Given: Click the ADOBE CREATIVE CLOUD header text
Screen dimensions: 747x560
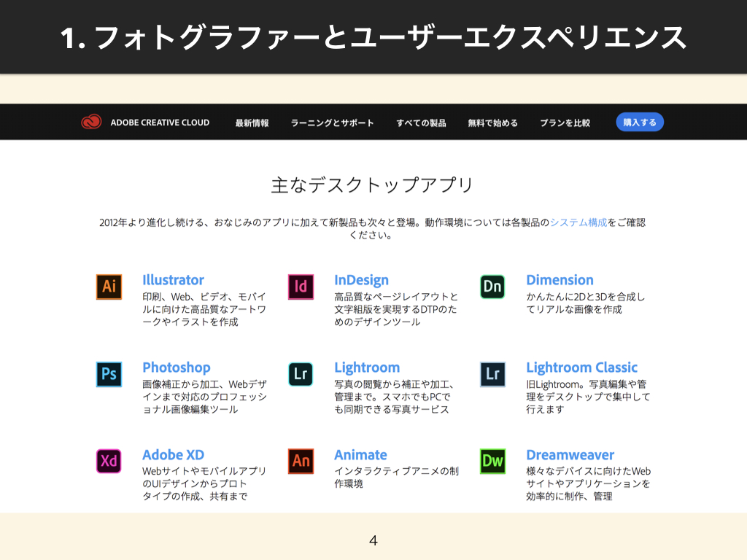Looking at the screenshot, I should (160, 122).
